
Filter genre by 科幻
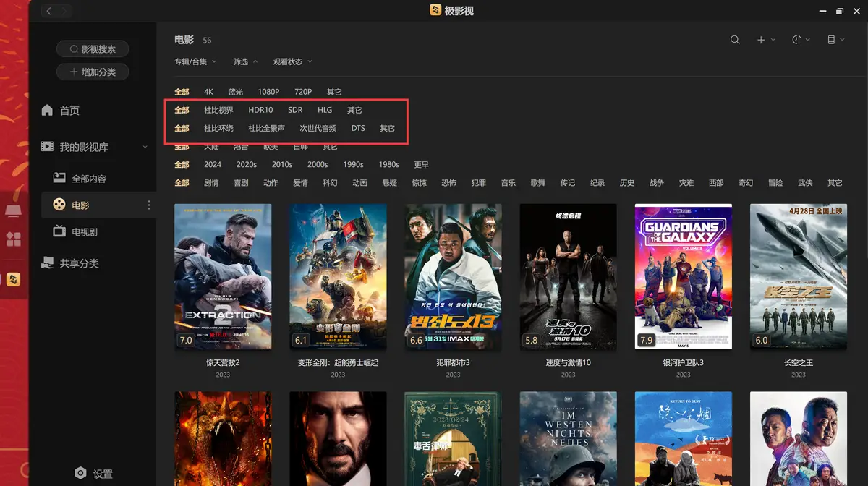[x=330, y=182]
